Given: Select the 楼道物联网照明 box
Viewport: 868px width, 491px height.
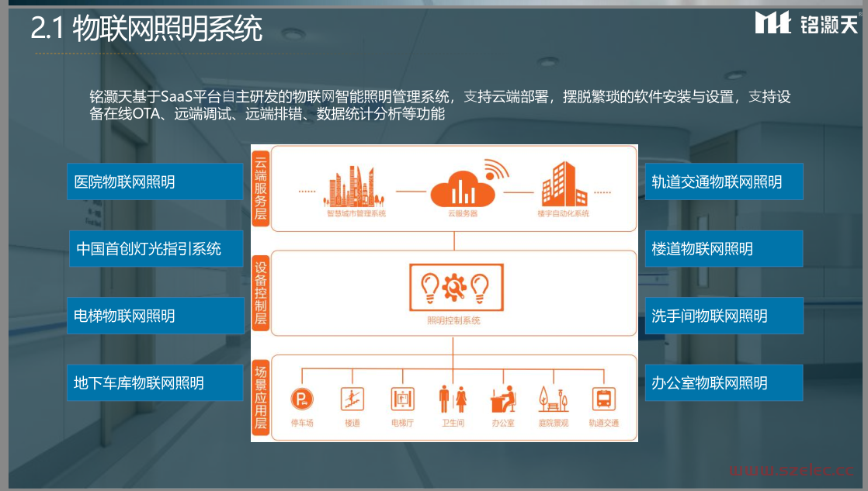Looking at the screenshot, I should click(724, 249).
